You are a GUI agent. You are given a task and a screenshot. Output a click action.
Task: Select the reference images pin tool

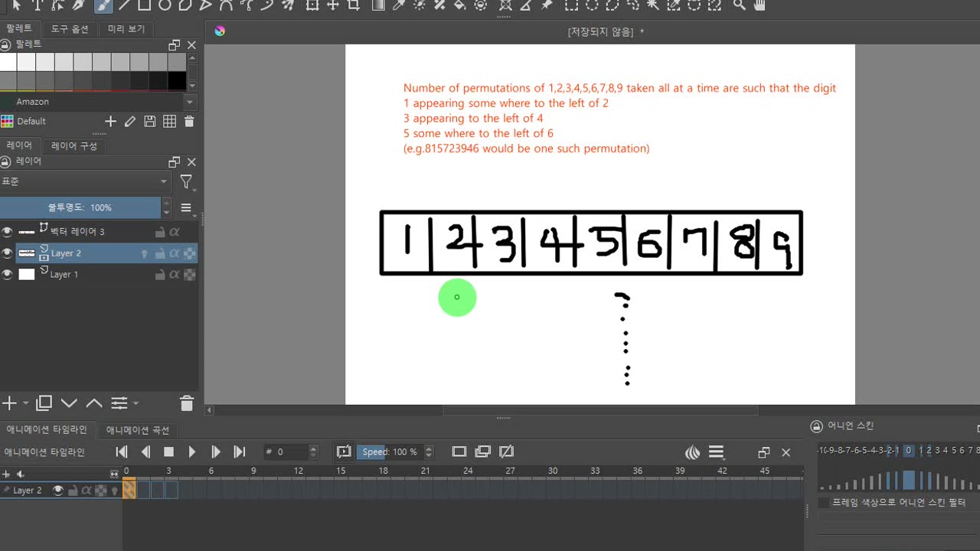point(547,5)
